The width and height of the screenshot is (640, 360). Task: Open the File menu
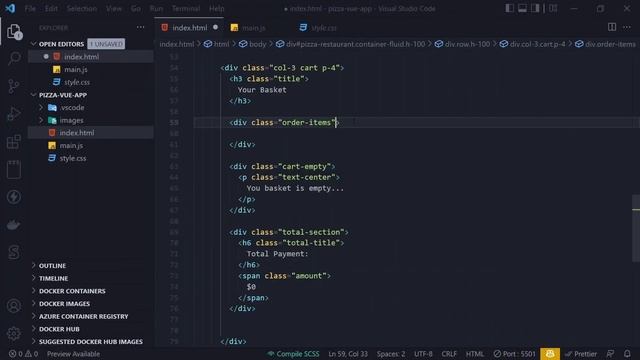point(30,8)
